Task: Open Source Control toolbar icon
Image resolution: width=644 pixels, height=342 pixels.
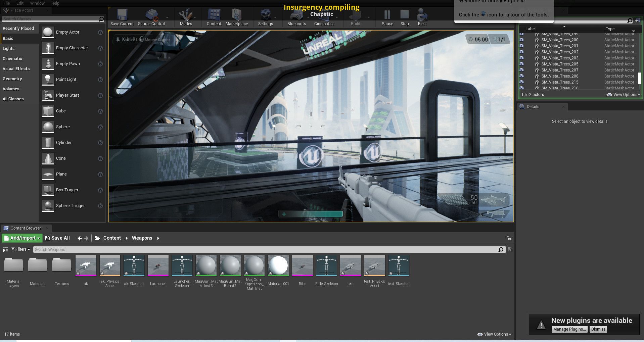Action: coord(151,15)
